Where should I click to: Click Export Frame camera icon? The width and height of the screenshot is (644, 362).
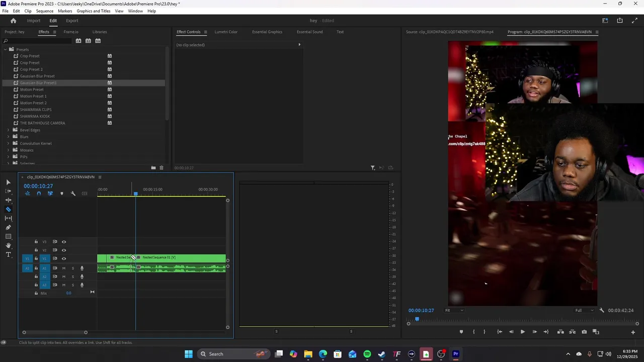point(584,332)
